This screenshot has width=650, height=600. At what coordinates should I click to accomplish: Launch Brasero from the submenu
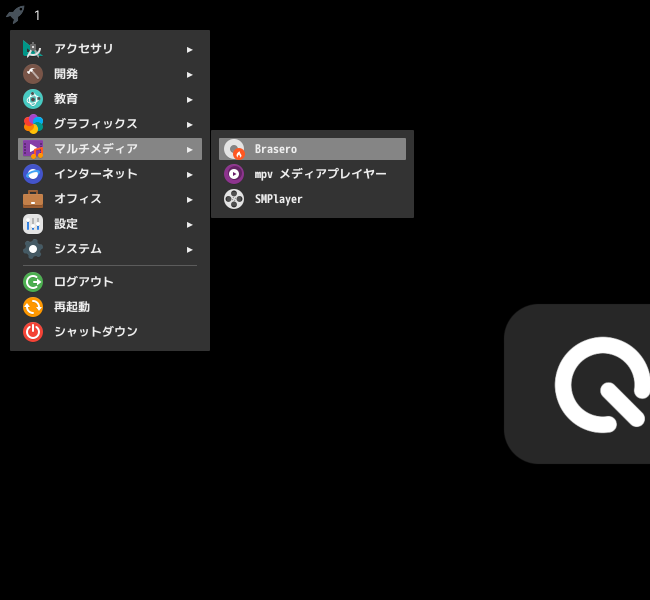(312, 149)
